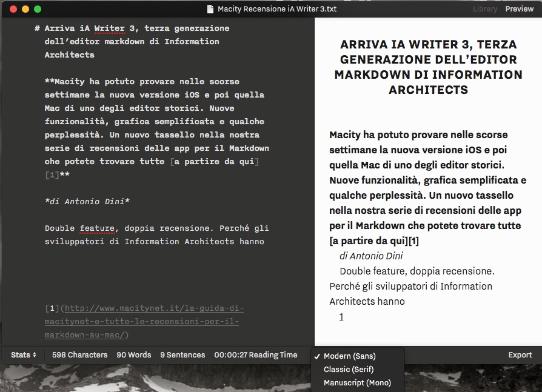Click the misspelled word Writer in the heading

tap(110, 28)
